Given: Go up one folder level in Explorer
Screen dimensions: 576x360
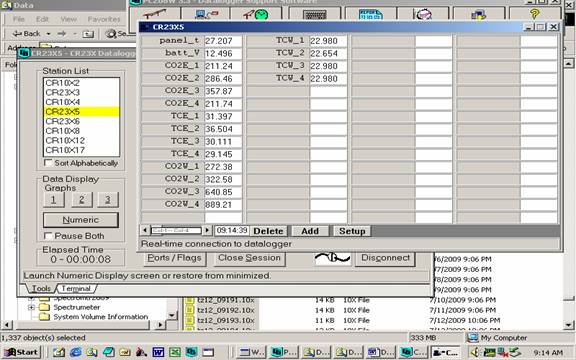Looking at the screenshot, I should 88,34.
